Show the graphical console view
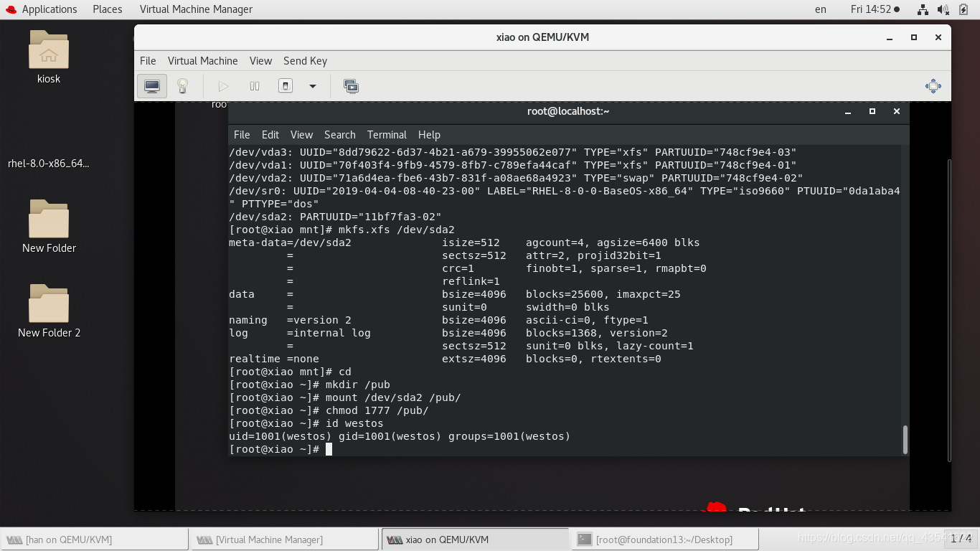The image size is (980, 551). (152, 86)
